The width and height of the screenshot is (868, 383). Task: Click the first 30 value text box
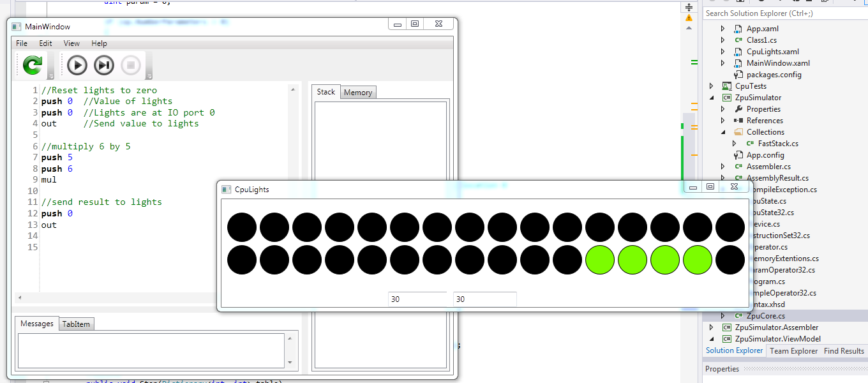pos(417,299)
